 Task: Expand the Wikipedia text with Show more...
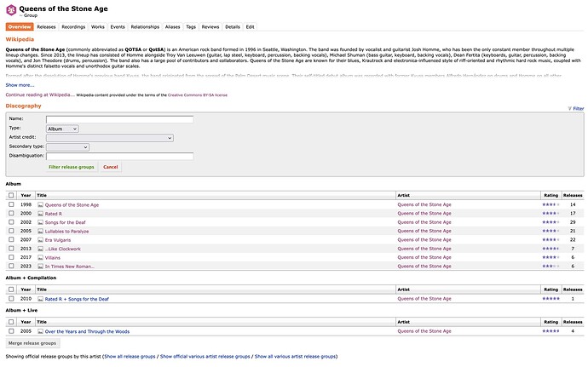(x=20, y=85)
